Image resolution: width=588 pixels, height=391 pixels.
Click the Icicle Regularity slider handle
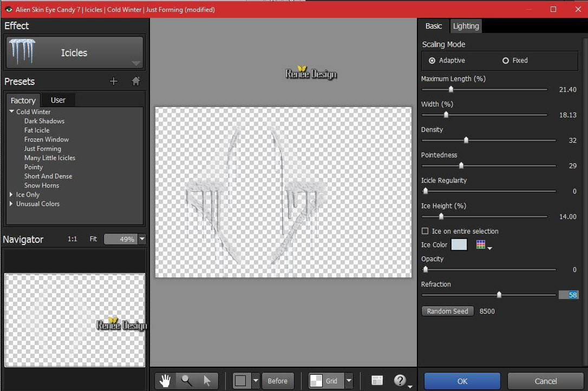click(x=425, y=191)
